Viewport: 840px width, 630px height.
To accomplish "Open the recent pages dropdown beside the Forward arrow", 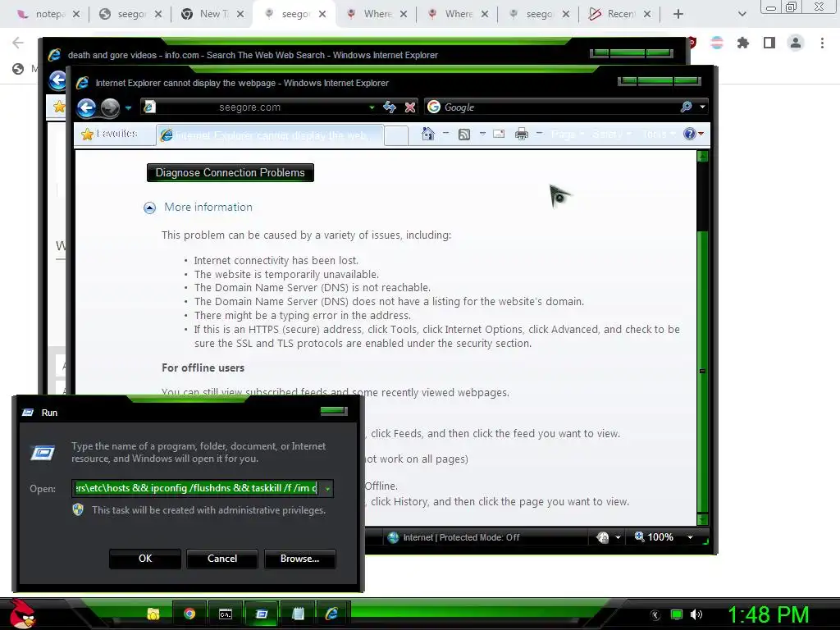I will pyautogui.click(x=128, y=107).
